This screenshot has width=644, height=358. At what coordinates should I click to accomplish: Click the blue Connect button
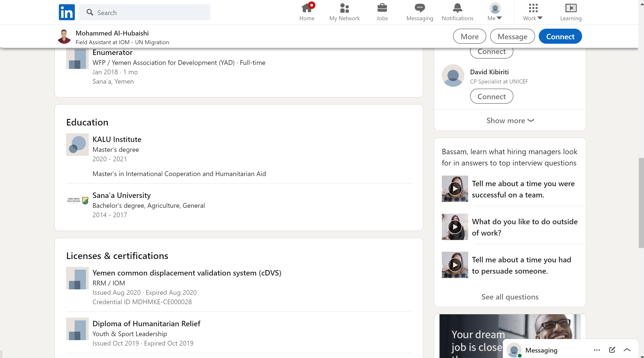pos(560,36)
